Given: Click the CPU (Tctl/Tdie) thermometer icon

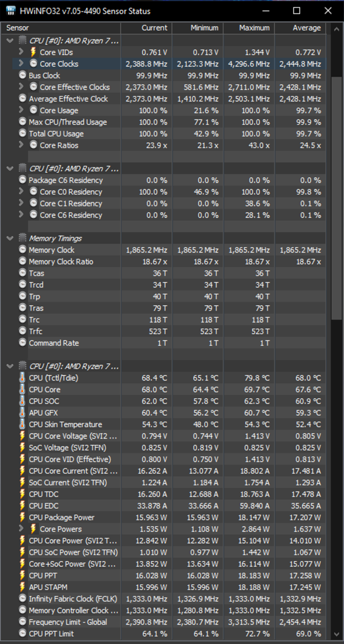Looking at the screenshot, I should pyautogui.click(x=23, y=378).
